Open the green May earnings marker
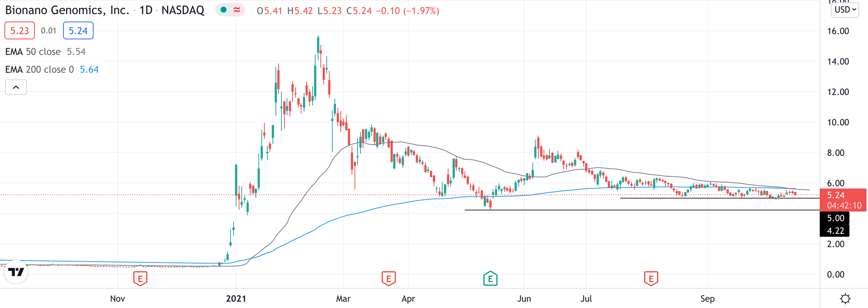This screenshot has width=868, height=308. click(490, 278)
